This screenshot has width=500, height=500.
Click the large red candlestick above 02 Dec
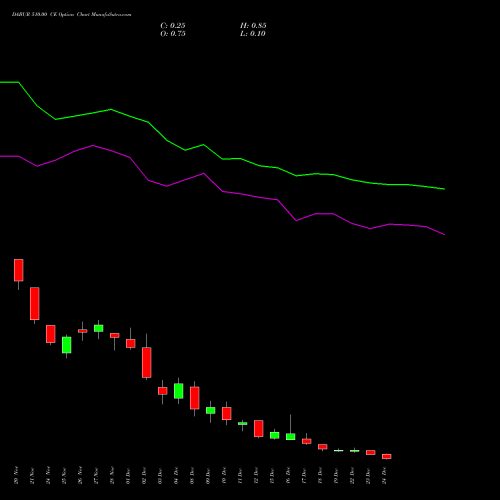147,362
